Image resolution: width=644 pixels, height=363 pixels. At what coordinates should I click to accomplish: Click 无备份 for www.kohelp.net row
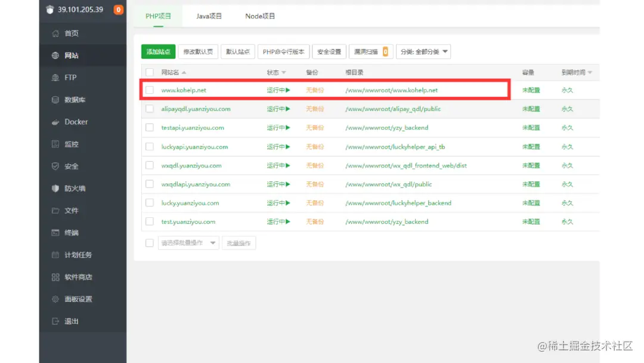coord(315,90)
